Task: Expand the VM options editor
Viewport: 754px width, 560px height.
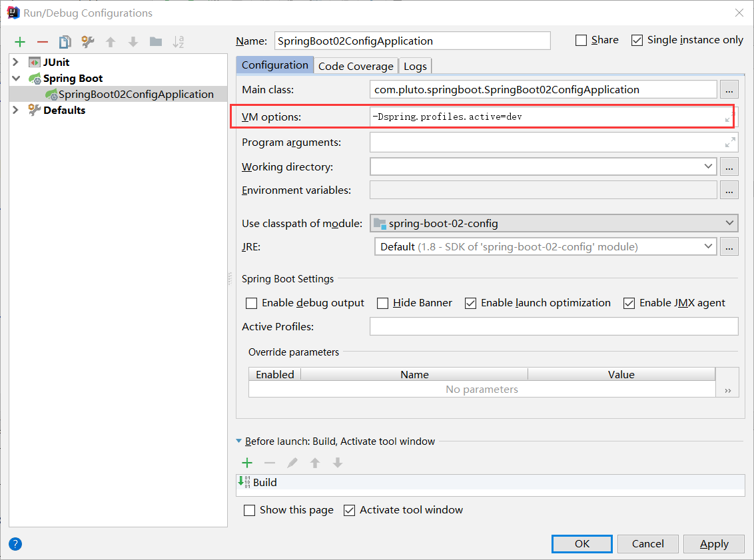Action: coord(729,117)
